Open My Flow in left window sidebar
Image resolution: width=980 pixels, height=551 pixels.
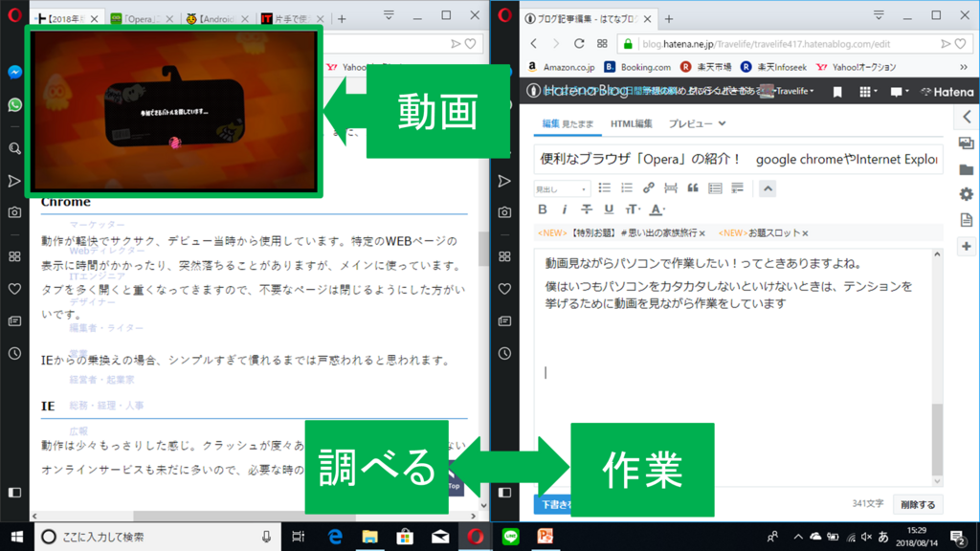[x=14, y=181]
